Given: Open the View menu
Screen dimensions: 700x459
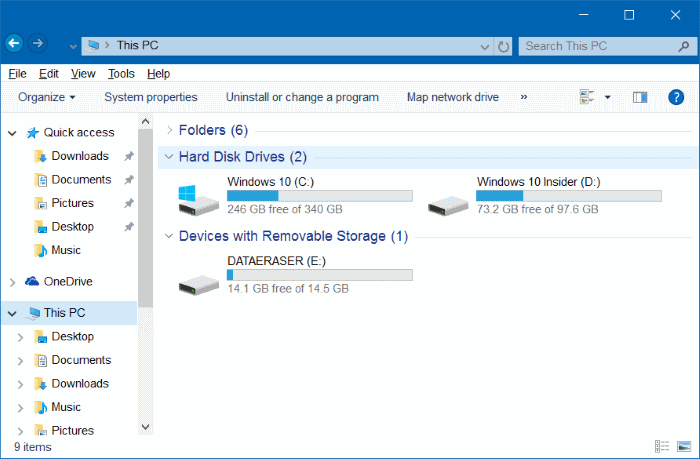Looking at the screenshot, I should point(83,74).
